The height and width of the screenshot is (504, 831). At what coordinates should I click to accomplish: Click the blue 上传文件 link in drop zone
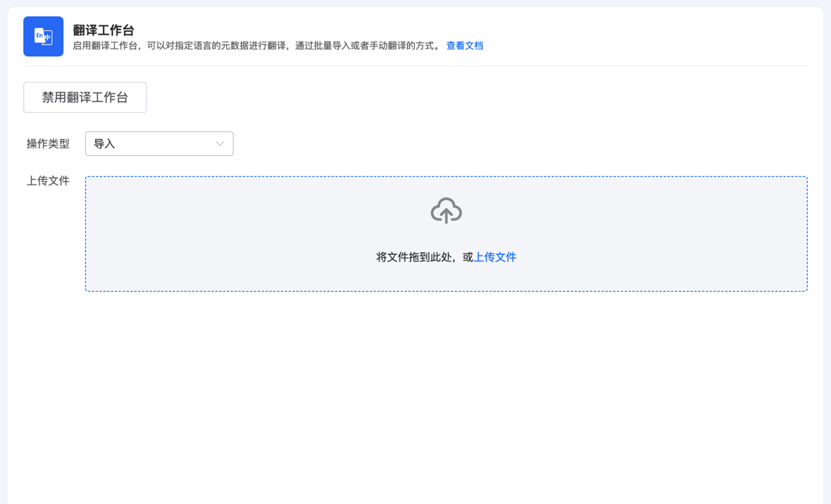tap(494, 257)
